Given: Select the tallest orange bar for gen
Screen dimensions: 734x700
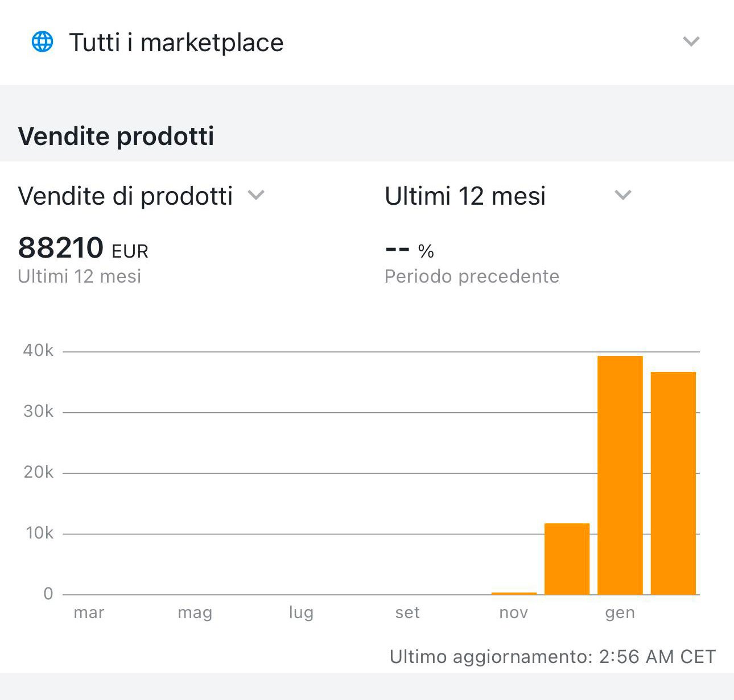Looking at the screenshot, I should 620,475.
